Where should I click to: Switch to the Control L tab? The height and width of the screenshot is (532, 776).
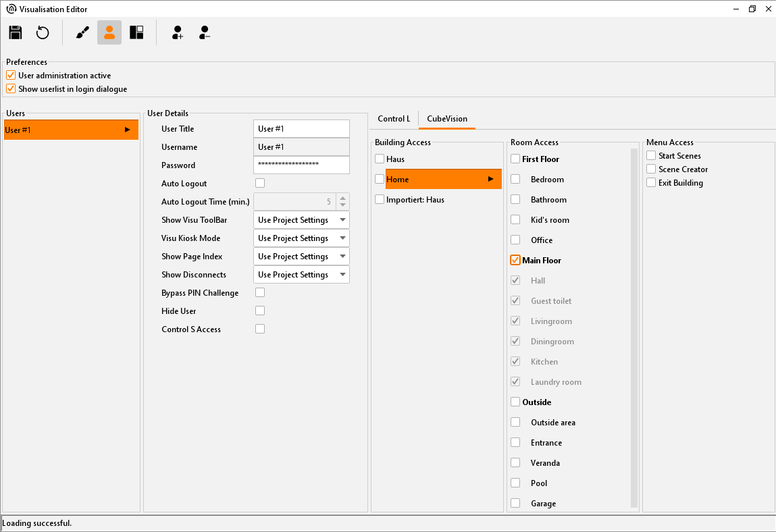pyautogui.click(x=394, y=119)
